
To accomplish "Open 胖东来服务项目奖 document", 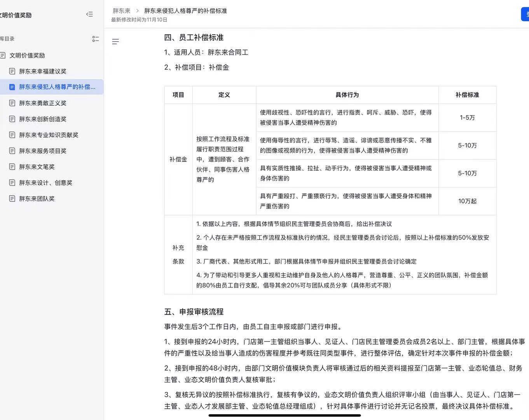I will [43, 151].
